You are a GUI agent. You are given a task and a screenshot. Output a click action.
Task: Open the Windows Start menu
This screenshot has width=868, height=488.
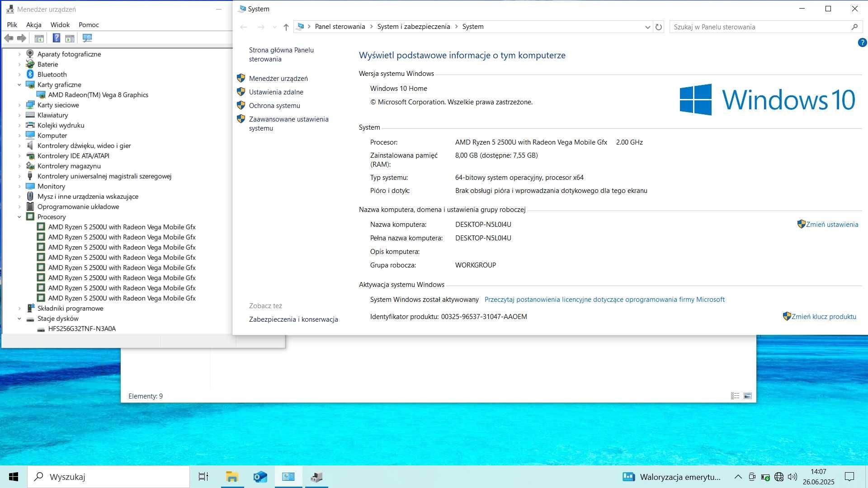pos(14,477)
